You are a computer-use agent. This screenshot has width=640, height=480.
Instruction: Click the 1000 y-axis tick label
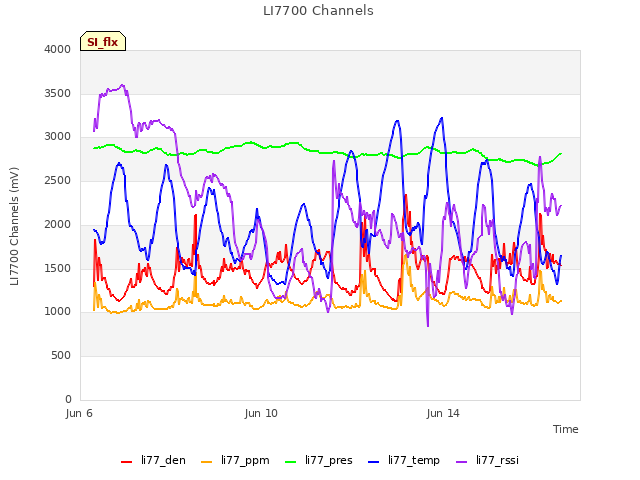point(58,311)
